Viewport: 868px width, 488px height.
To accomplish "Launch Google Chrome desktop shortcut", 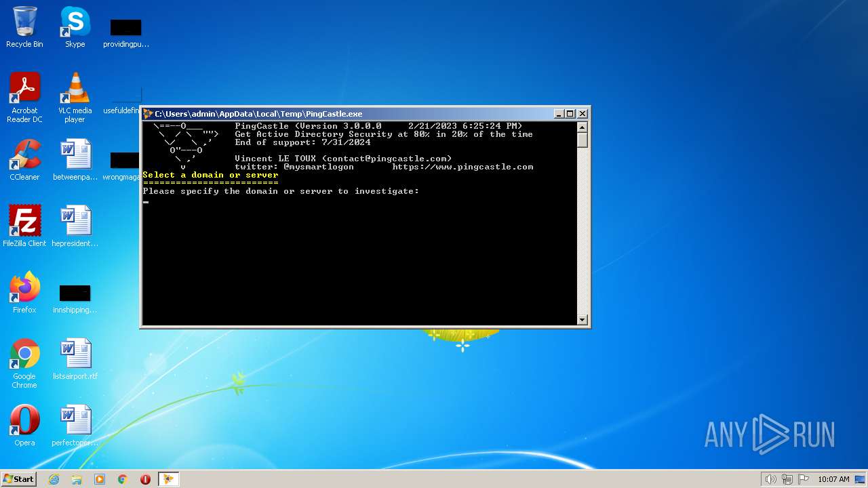I will pos(24,363).
